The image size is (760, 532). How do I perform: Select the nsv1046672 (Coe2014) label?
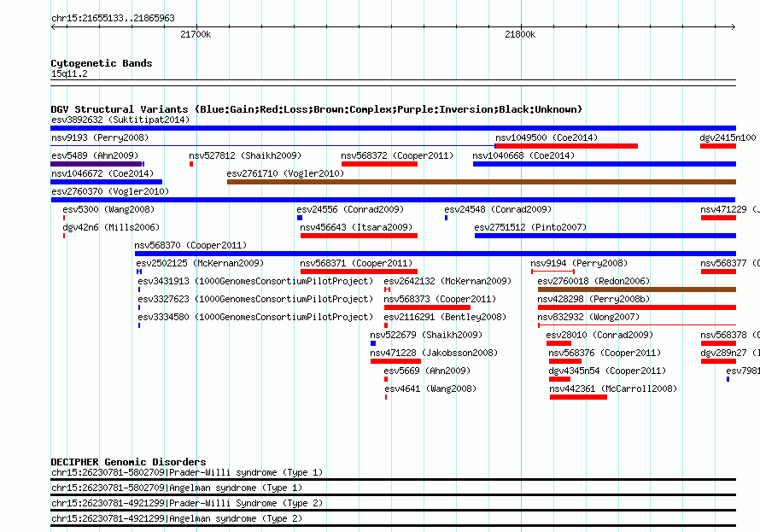click(x=102, y=173)
